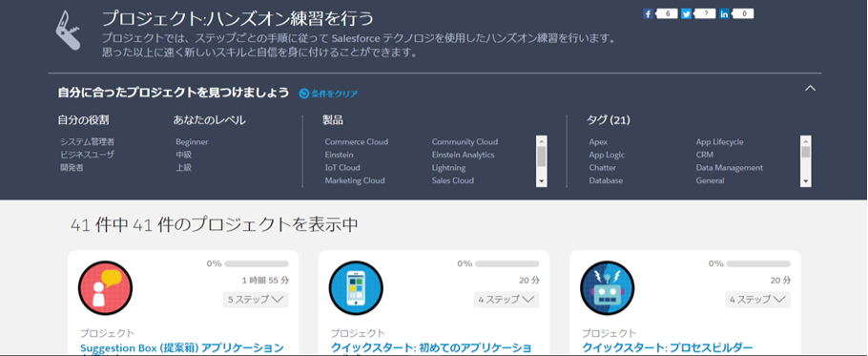Click tag list scrollbar down arrow
868x356 pixels.
pos(806,181)
